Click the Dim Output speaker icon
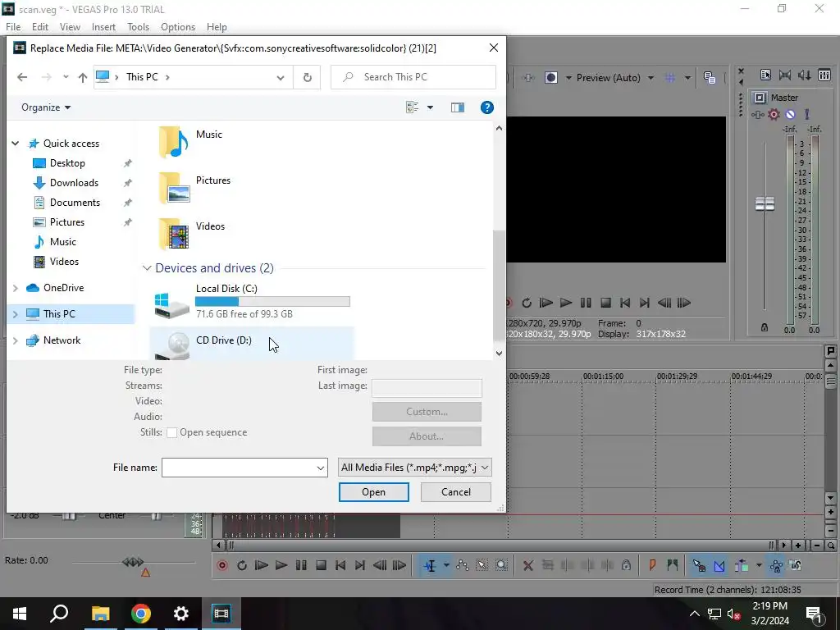Viewport: 840px width, 630px height. 805,75
